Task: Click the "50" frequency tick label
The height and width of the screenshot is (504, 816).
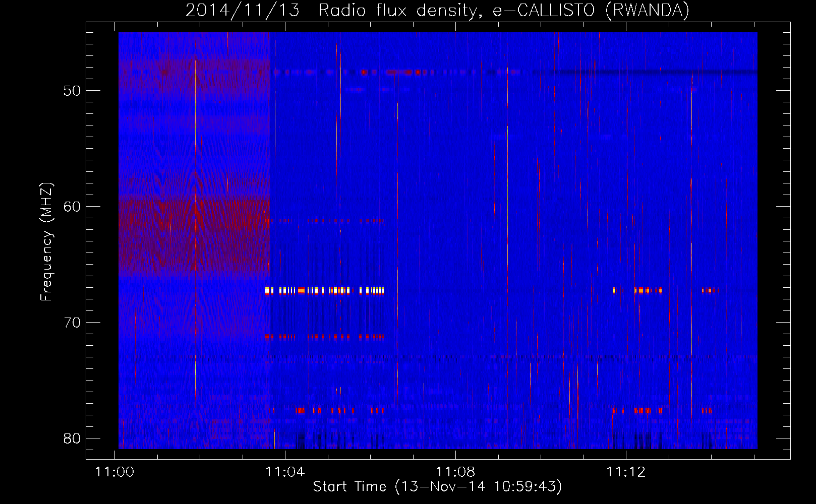Action: click(72, 91)
